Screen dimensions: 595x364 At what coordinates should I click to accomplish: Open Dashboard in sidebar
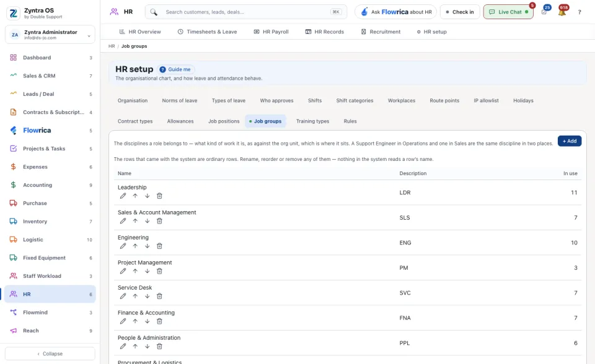(50, 58)
